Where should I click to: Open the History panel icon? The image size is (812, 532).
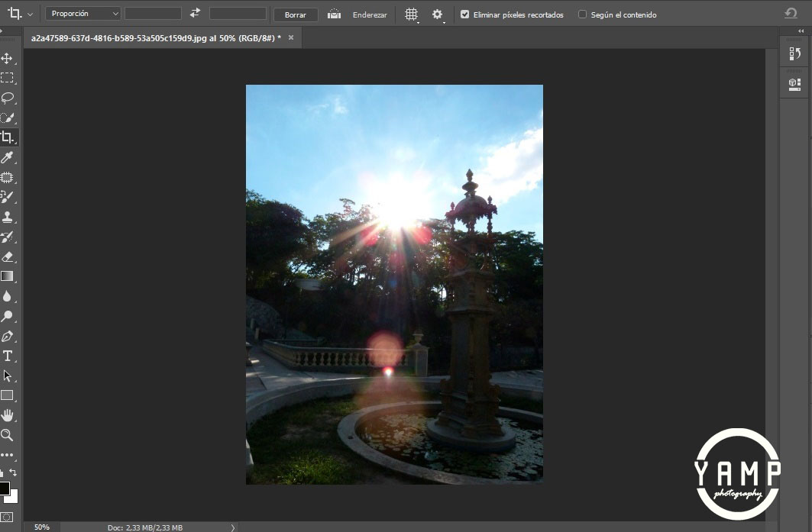tap(794, 54)
